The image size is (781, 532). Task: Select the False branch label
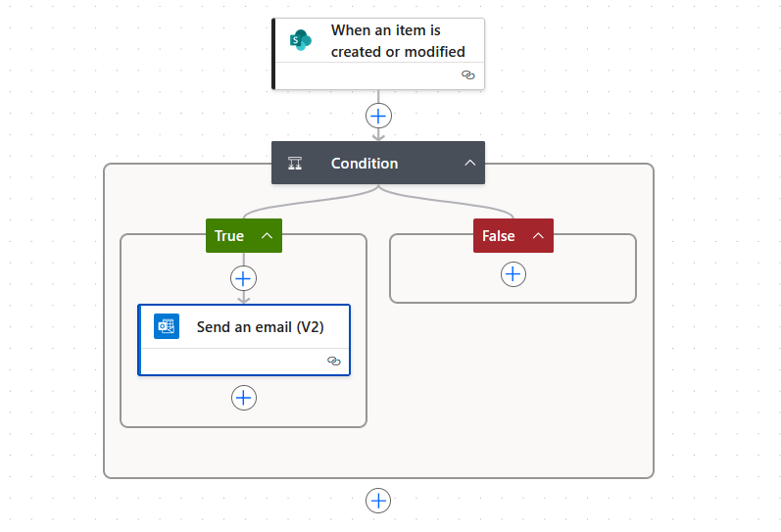coord(499,235)
